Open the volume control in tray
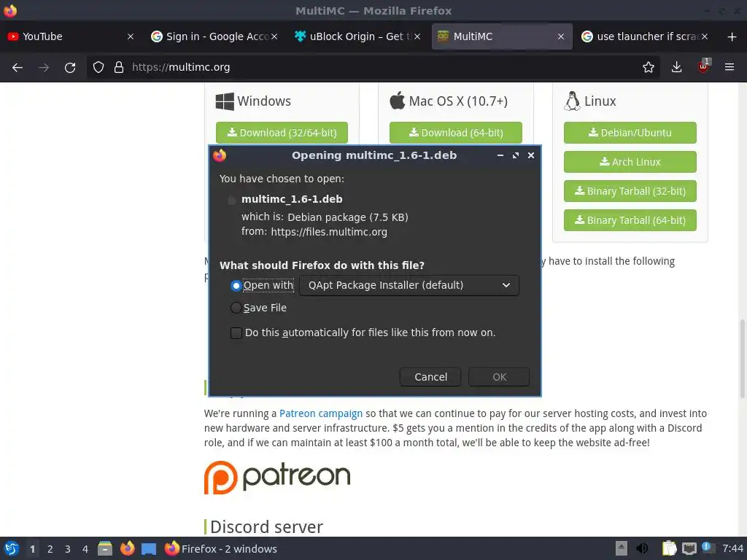This screenshot has height=560, width=747. tap(642, 548)
